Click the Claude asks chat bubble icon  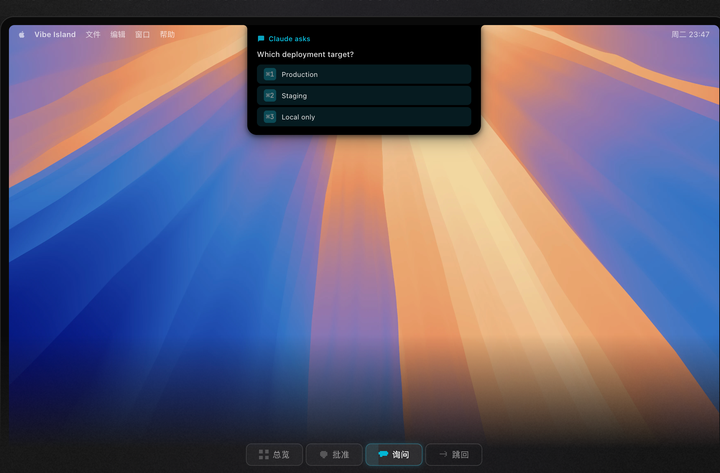tap(261, 39)
